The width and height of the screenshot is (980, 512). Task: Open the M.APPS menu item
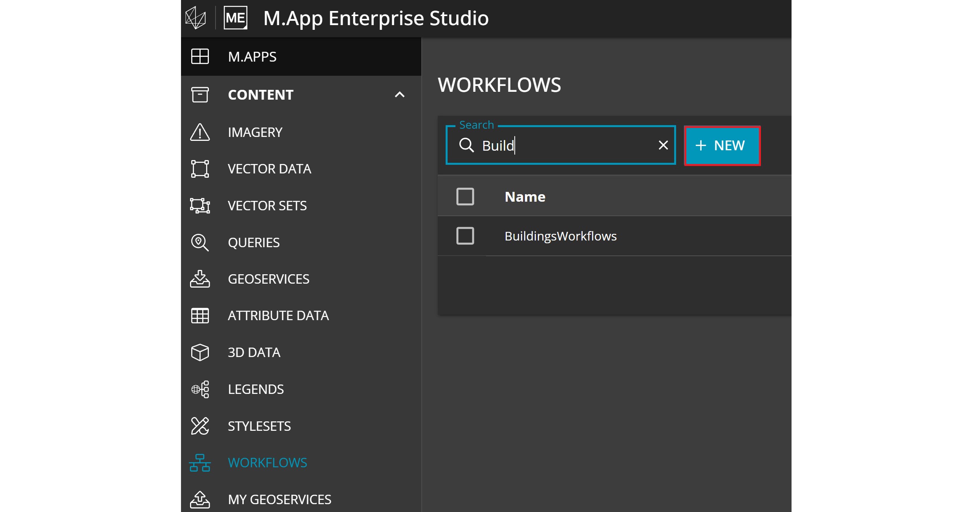pos(301,56)
